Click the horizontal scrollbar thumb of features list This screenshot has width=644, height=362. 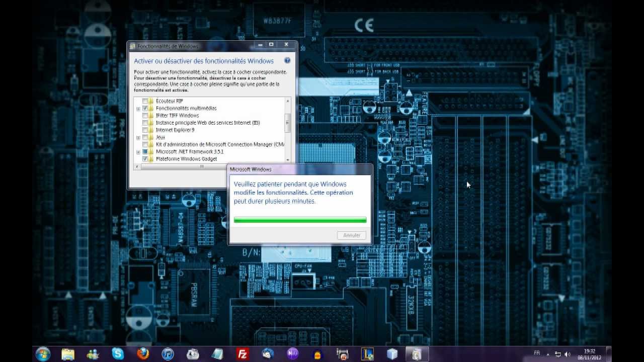tap(201, 166)
